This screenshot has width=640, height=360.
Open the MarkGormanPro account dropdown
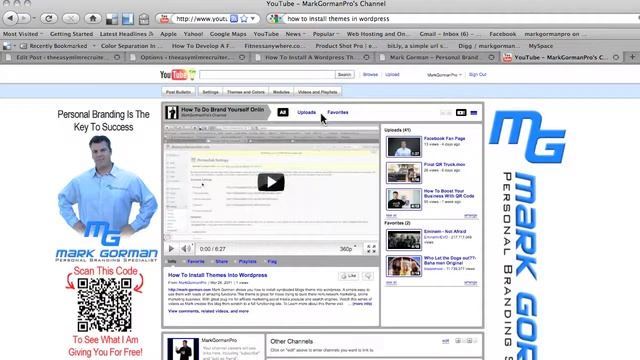click(444, 75)
